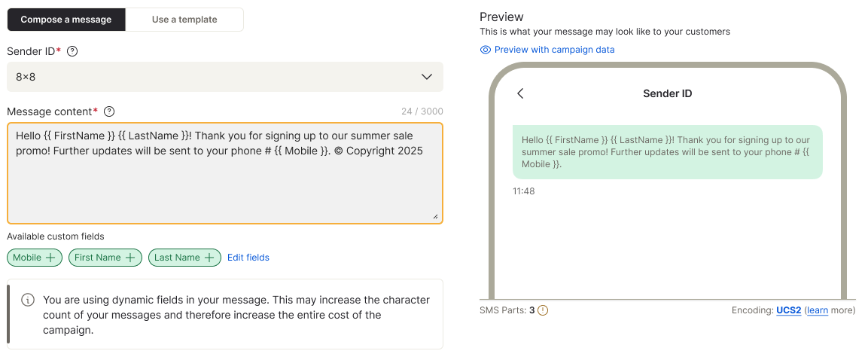Click plus icon on Mobile field chip
The width and height of the screenshot is (868, 357).
pyautogui.click(x=51, y=258)
